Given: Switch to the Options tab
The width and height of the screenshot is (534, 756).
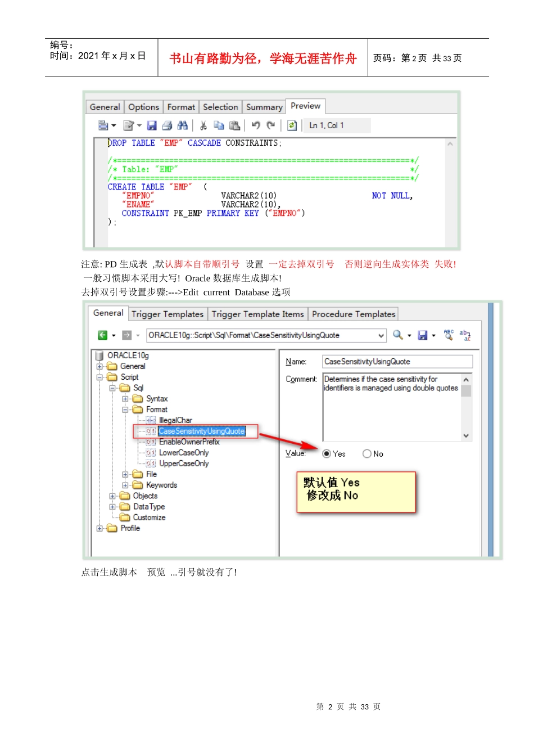Looking at the screenshot, I should point(143,107).
